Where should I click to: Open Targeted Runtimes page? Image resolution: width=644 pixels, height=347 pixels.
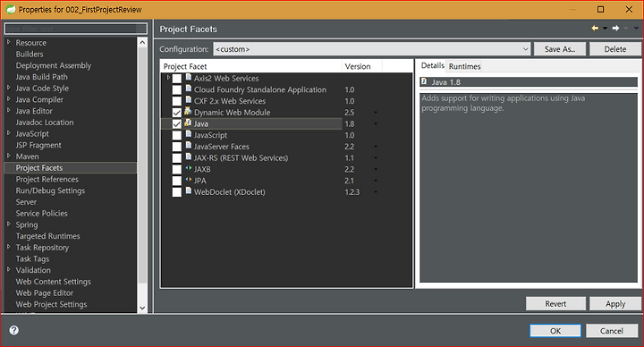point(47,236)
